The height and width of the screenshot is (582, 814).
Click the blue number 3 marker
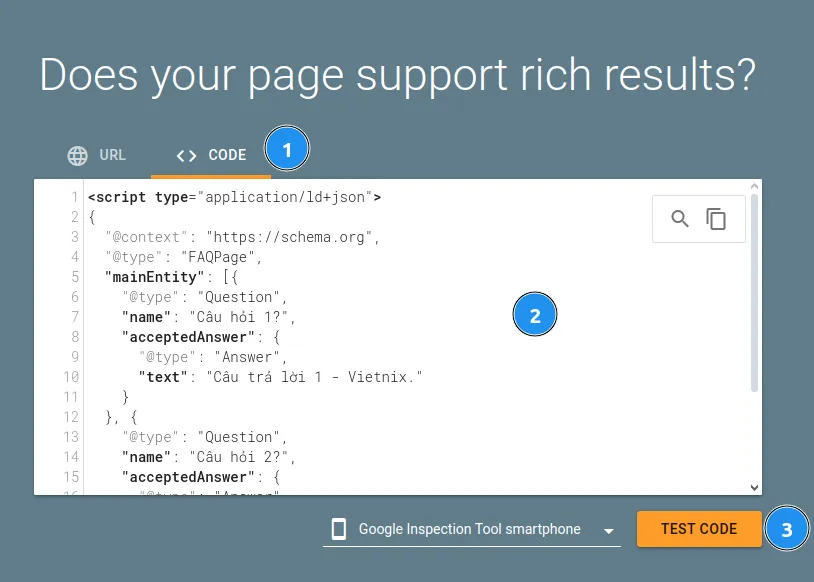787,530
